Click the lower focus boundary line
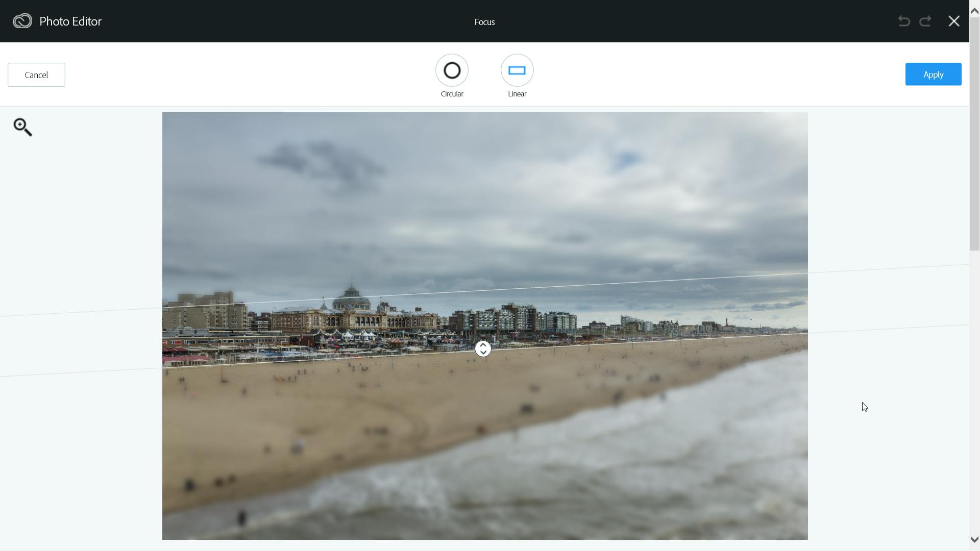Image resolution: width=980 pixels, height=551 pixels. coord(638,341)
